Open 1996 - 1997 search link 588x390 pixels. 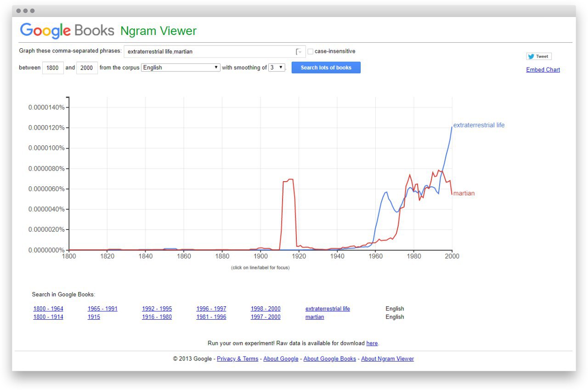(211, 309)
